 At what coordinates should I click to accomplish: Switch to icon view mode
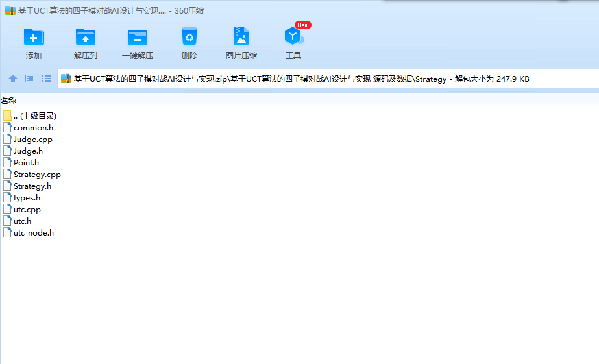(x=30, y=79)
